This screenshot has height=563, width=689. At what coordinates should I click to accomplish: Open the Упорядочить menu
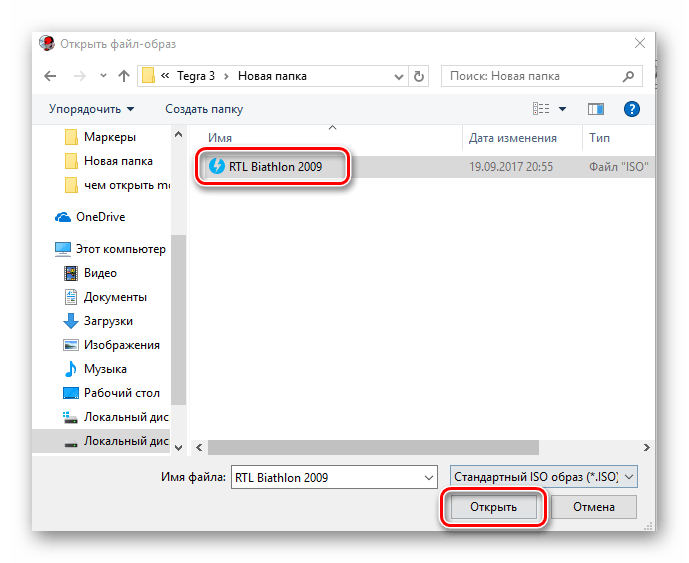(x=91, y=109)
